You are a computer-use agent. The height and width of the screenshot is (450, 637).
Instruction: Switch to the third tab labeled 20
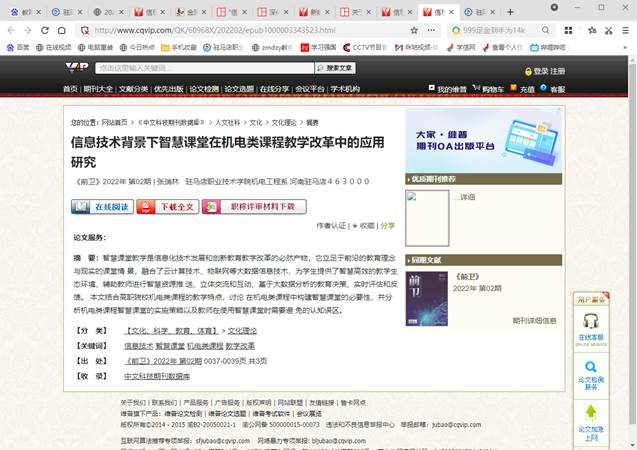click(108, 12)
